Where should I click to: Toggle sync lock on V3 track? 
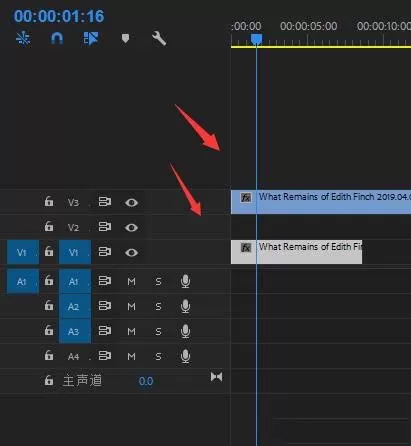coord(105,202)
